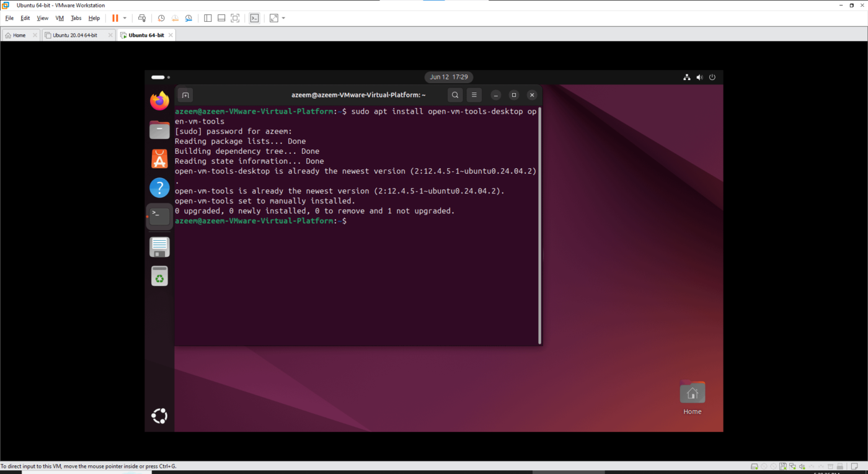868x474 pixels.
Task: Open the Terminal hamburger menu
Action: 474,95
